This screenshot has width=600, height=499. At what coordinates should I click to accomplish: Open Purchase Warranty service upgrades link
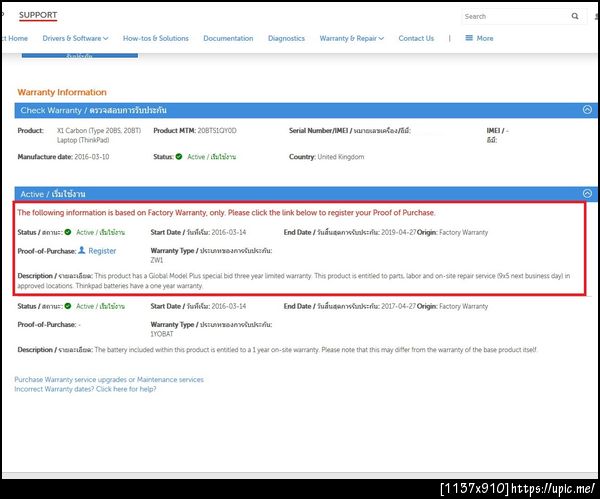[x=109, y=380]
